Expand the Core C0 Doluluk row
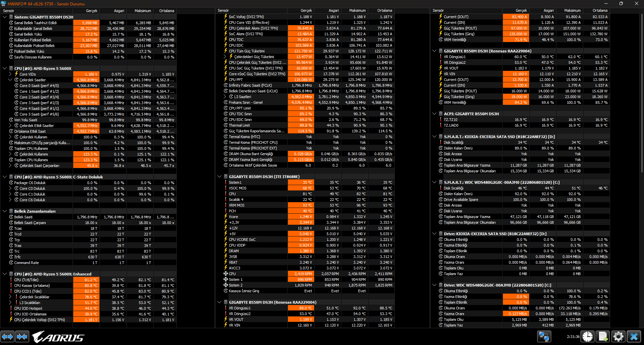 coord(10,188)
